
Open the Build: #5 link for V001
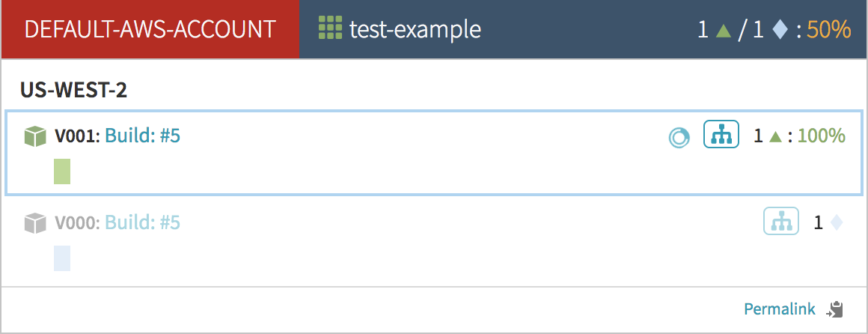tap(142, 136)
